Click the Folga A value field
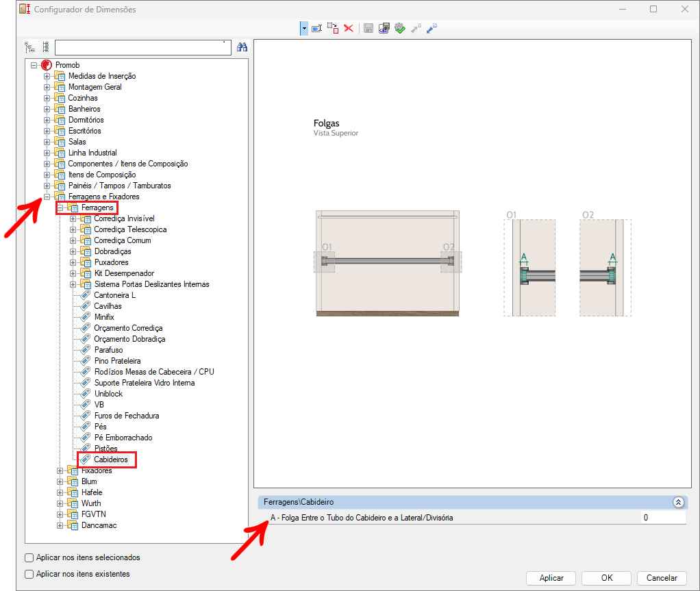This screenshot has height=591, width=700. click(x=664, y=518)
